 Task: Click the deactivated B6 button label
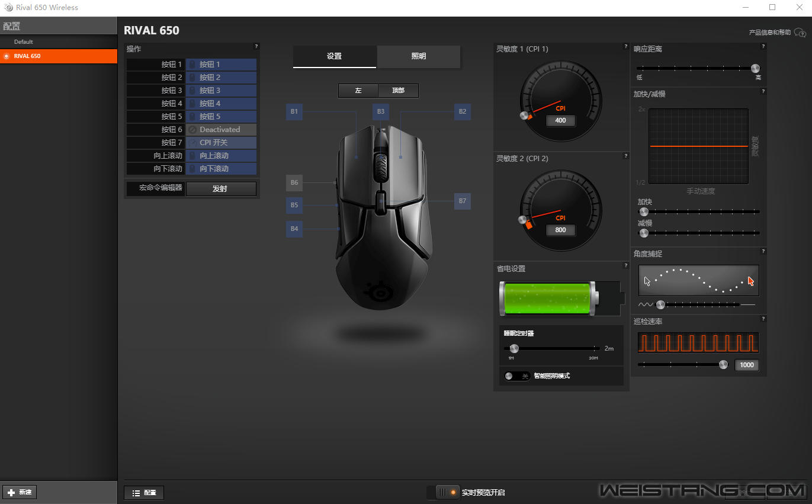tap(294, 182)
